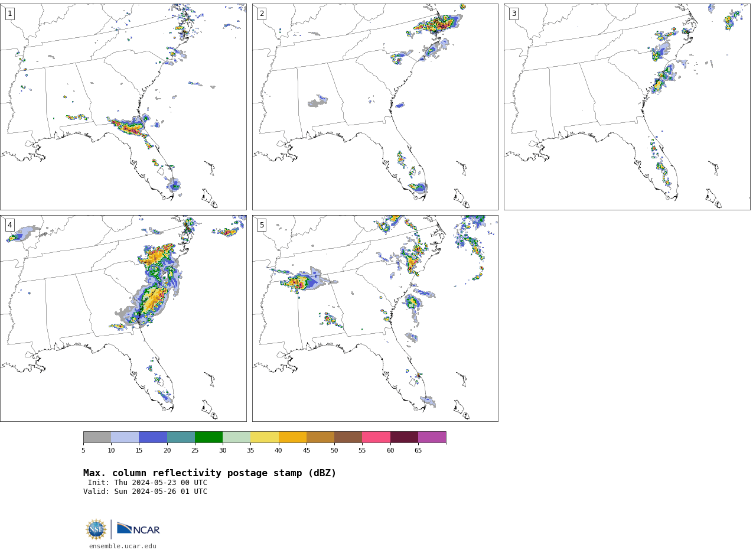Open ensemble member 3 reflectivity map

tap(627, 107)
